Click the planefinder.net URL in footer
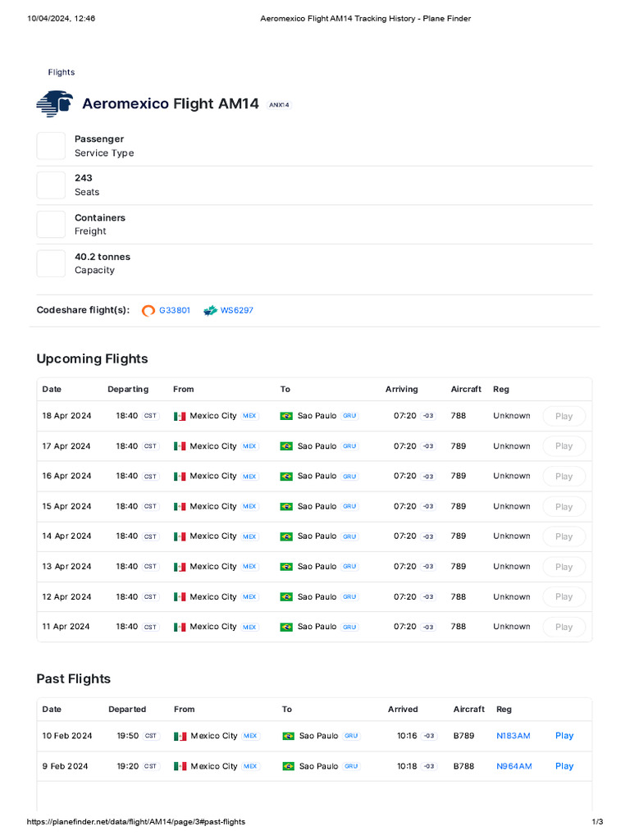 tap(136, 822)
